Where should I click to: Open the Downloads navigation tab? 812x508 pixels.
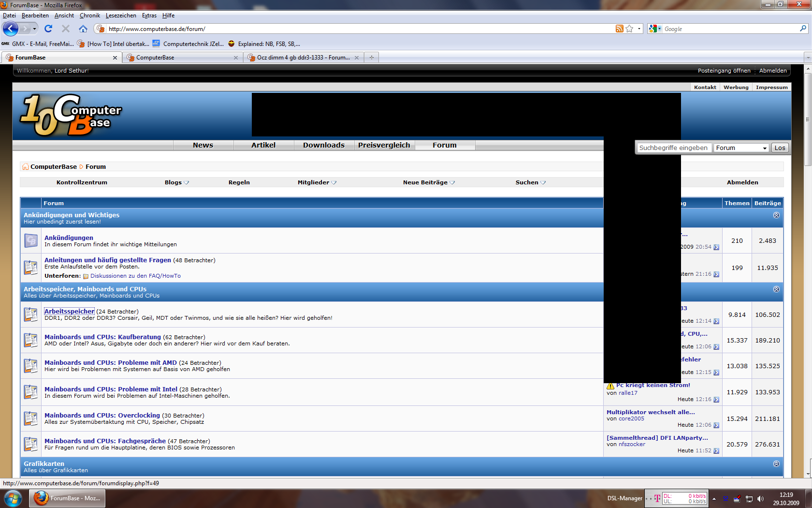324,145
